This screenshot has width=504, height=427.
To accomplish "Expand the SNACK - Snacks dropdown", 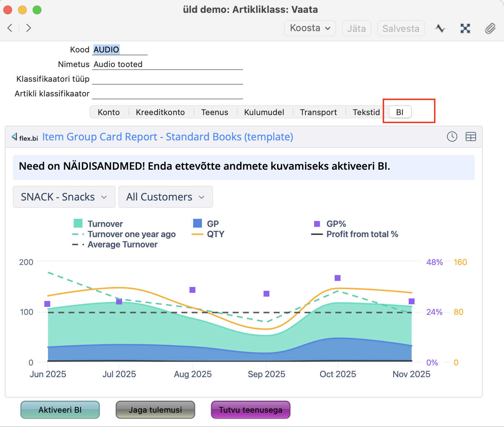I will (64, 197).
